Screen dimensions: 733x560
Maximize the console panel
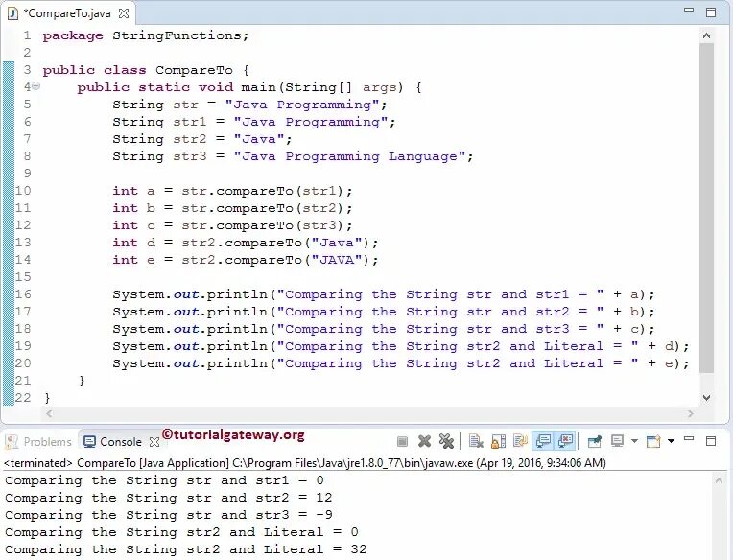pyautogui.click(x=711, y=441)
